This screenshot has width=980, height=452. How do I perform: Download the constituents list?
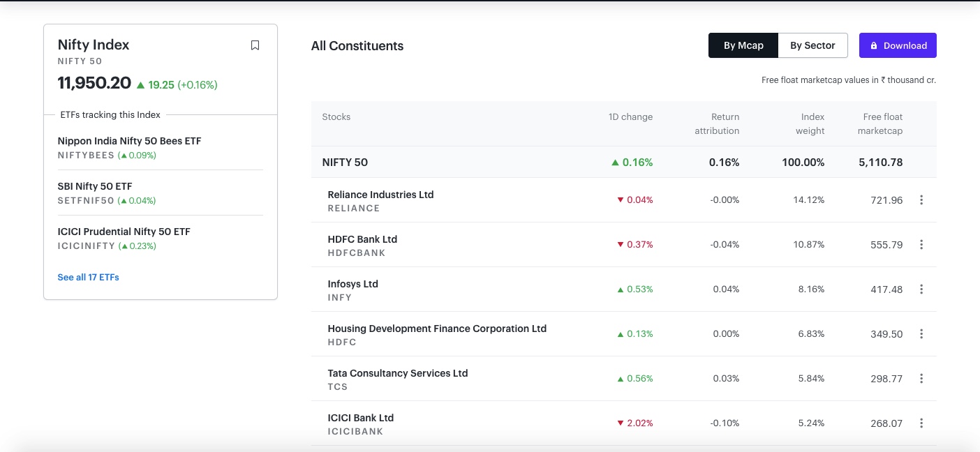[x=898, y=45]
